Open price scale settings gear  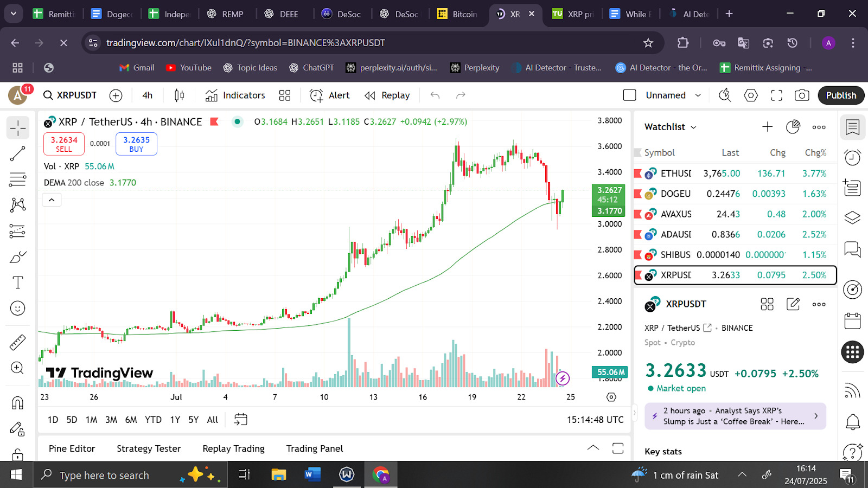[611, 397]
